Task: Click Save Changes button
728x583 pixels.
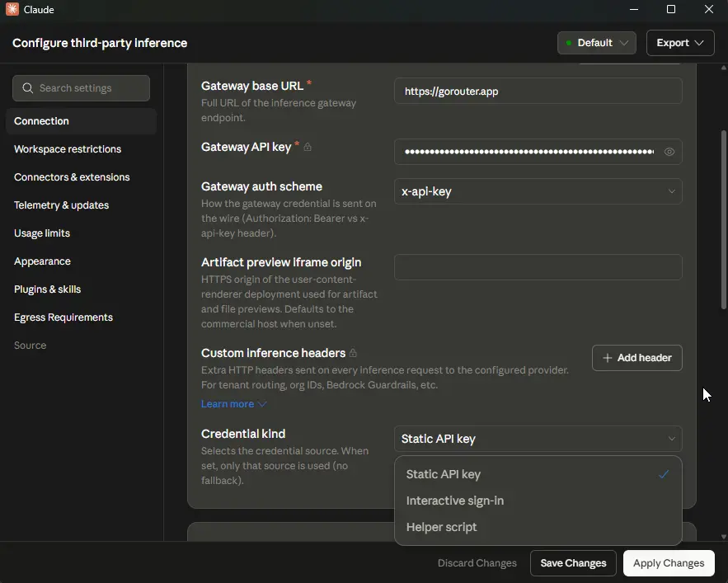Action: tap(573, 563)
